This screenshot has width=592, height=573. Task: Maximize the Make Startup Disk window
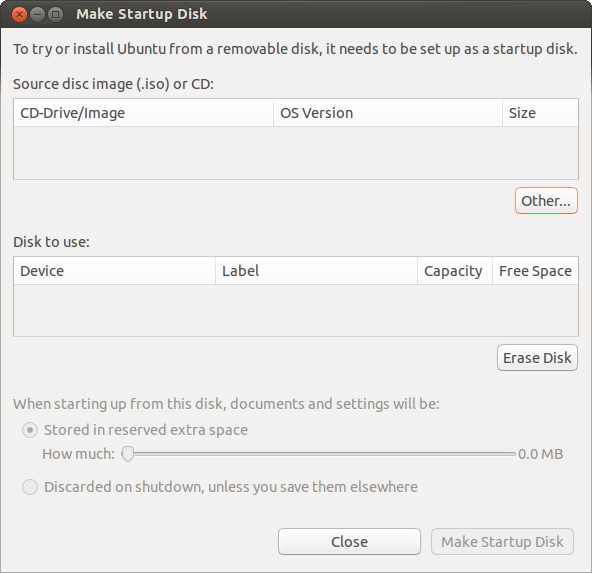coord(55,14)
